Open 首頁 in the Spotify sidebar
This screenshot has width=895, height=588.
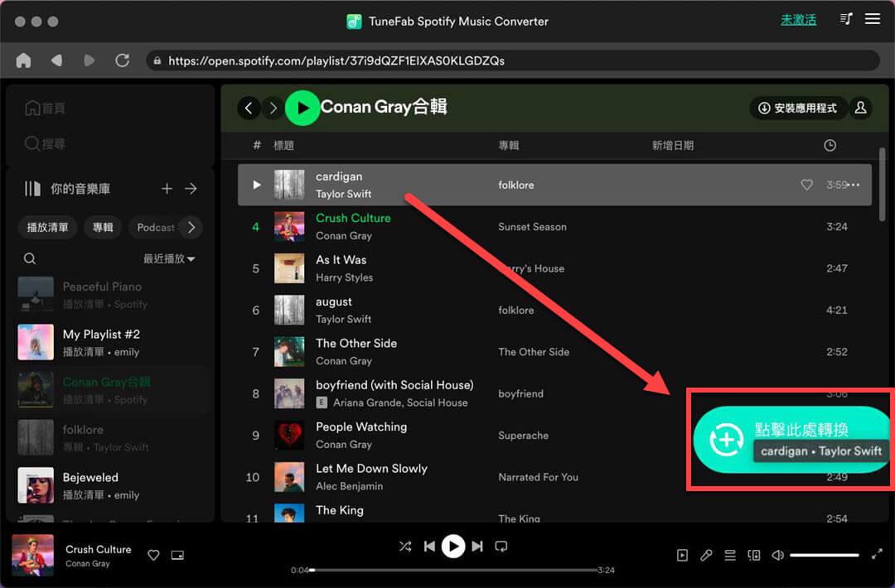click(45, 108)
